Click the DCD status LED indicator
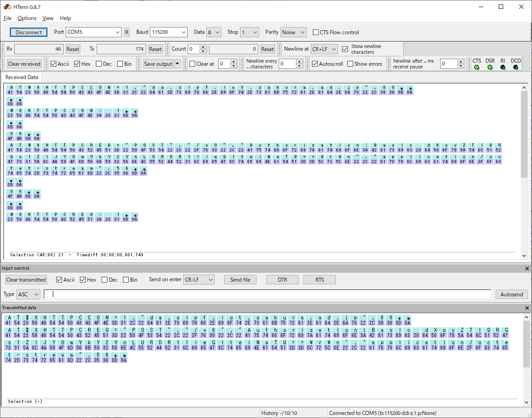This screenshot has width=532, height=418. 516,67
